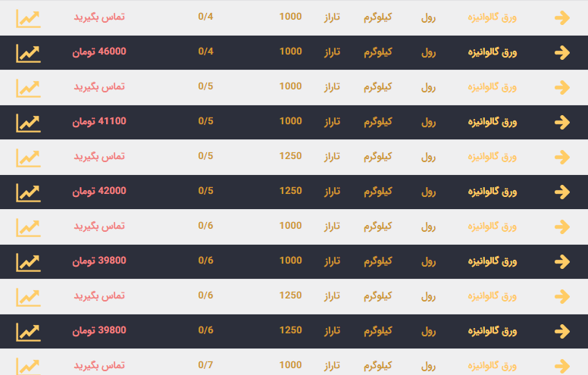Click the 41100 تومان price
The image size is (588, 375).
pos(99,121)
